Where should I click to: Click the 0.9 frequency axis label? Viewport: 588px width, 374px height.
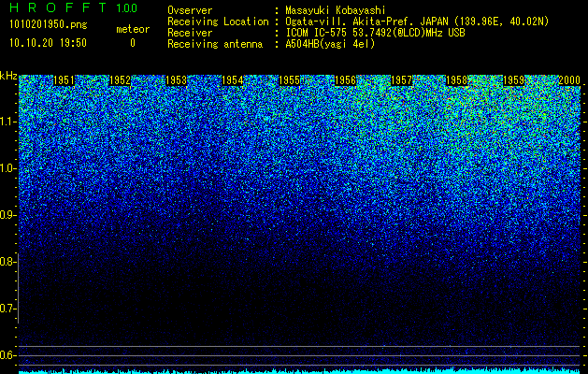[7, 215]
